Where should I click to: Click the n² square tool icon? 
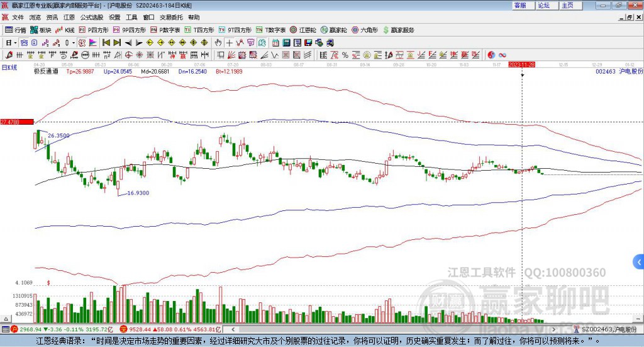click(107, 55)
